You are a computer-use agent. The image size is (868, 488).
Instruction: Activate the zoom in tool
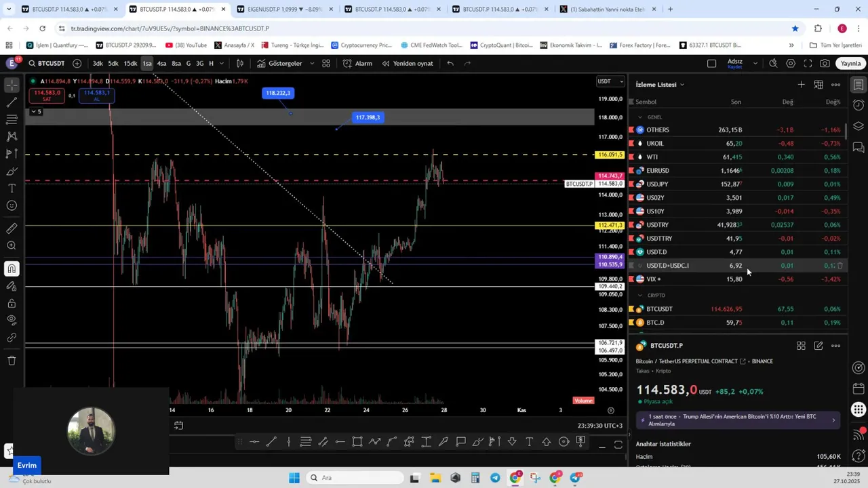[x=12, y=245]
